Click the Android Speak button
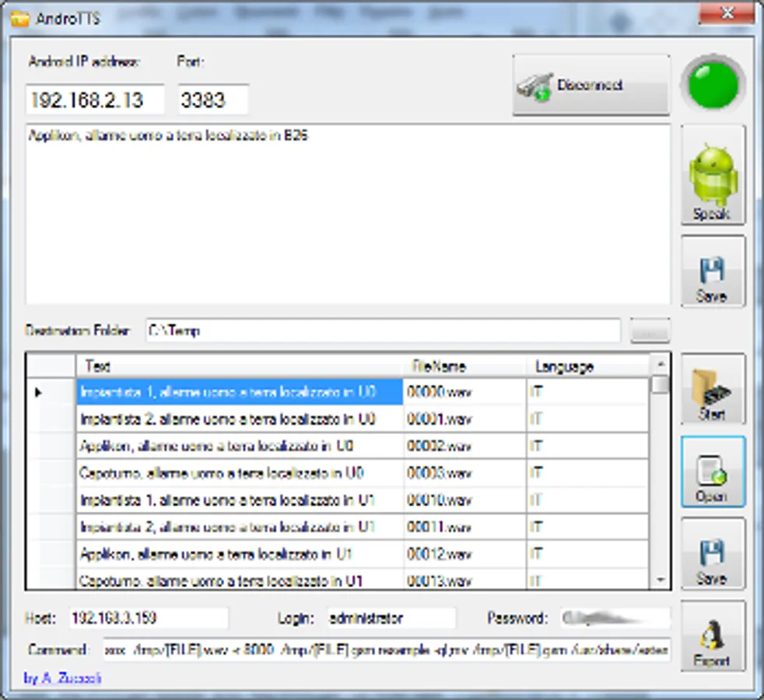Screen dimensions: 764x700 [713, 175]
